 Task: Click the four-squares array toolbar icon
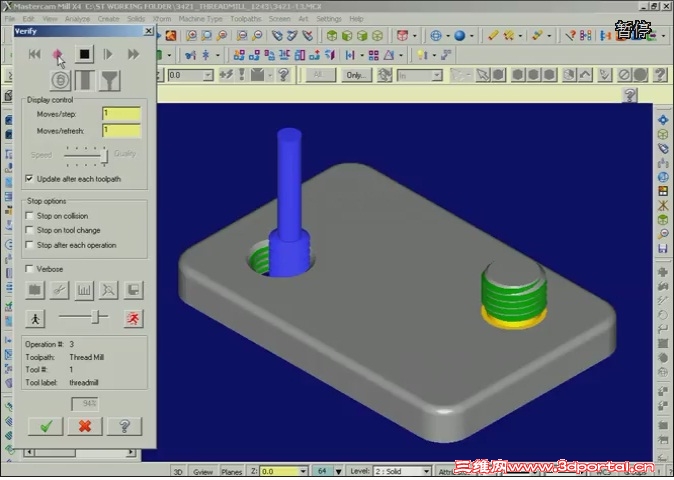(374, 55)
